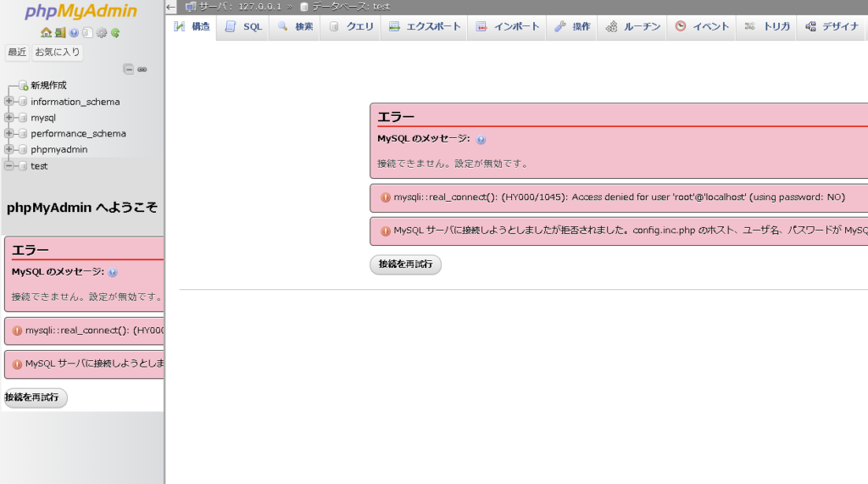Screen dimensions: 868x484
Task: Open the 構造 (Structure) tab
Action: pyautogui.click(x=192, y=26)
